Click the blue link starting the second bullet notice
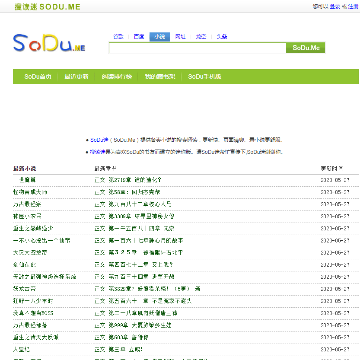360x360 pixels. (x=97, y=152)
